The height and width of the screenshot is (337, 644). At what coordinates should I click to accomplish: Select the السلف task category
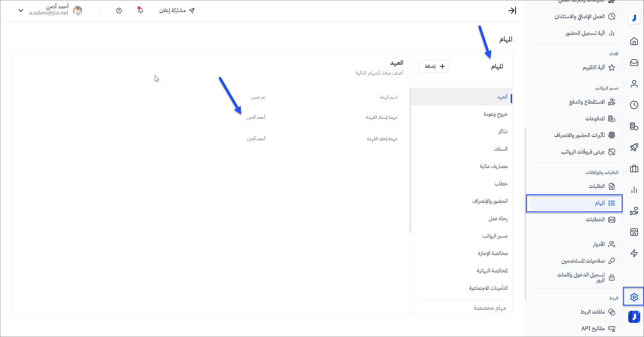click(501, 149)
